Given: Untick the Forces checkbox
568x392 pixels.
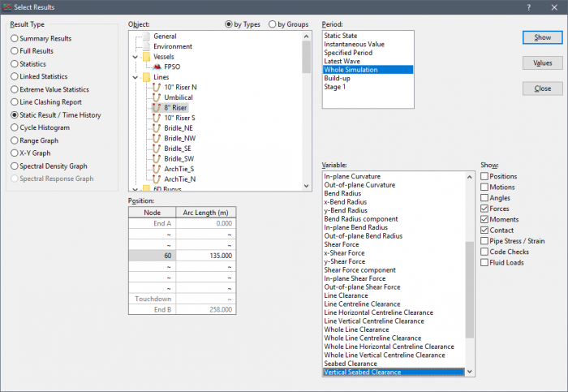Looking at the screenshot, I should pos(484,209).
